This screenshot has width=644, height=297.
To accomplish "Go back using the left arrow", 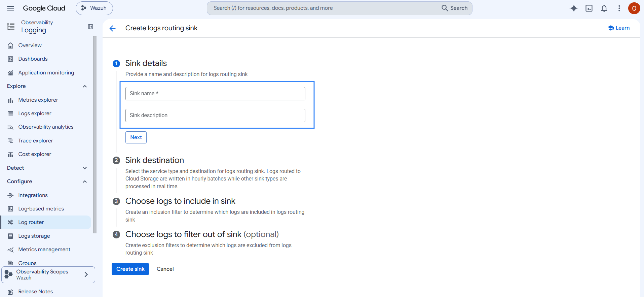I will click(x=113, y=28).
